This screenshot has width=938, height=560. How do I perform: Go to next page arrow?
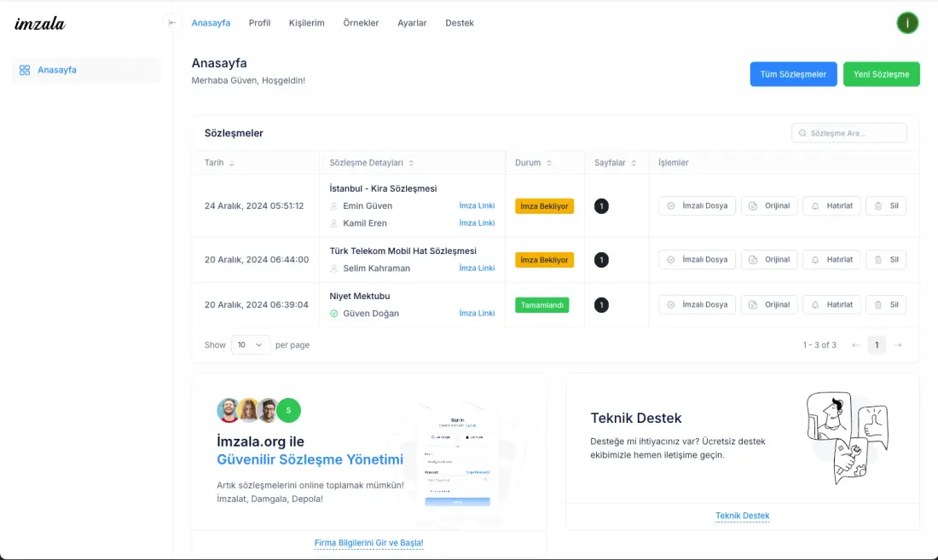(898, 345)
